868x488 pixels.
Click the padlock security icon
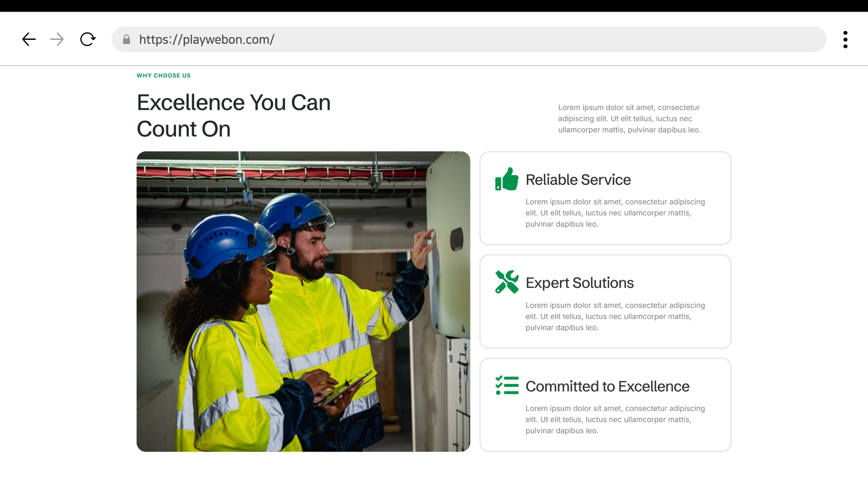(x=126, y=39)
